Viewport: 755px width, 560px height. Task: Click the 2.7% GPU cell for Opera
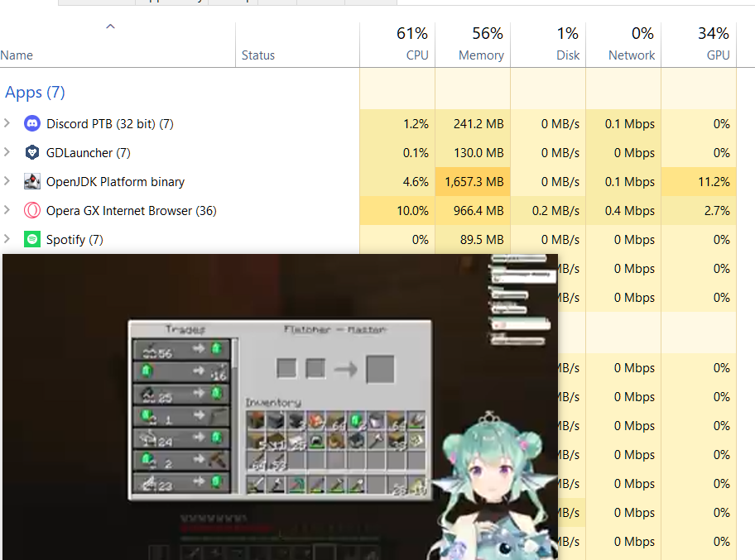pyautogui.click(x=699, y=211)
